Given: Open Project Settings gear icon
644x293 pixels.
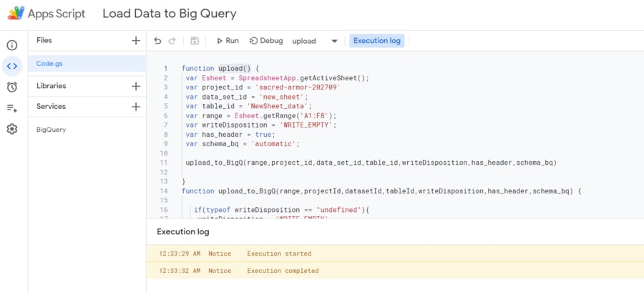Looking at the screenshot, I should [x=12, y=130].
